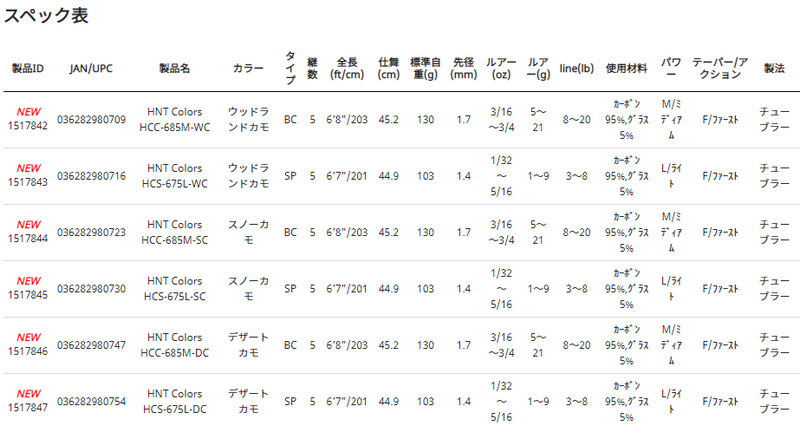
Task: Click HNT Colors HCS-675L-DC product name
Action: pyautogui.click(x=174, y=401)
